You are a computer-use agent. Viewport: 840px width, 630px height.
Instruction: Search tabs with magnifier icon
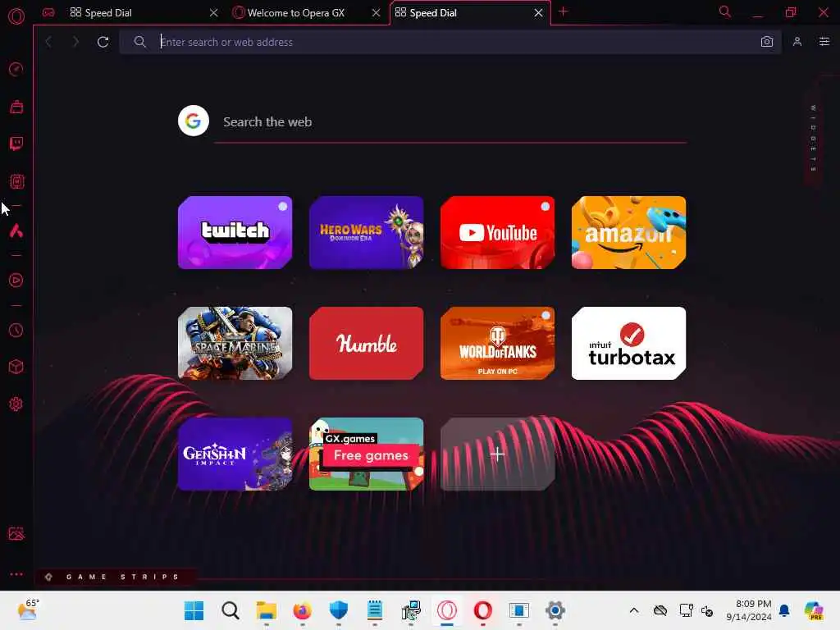[725, 11]
